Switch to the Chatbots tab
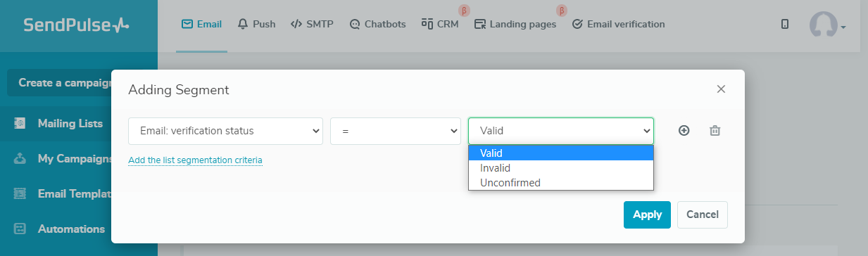The height and width of the screenshot is (256, 868). tap(377, 24)
